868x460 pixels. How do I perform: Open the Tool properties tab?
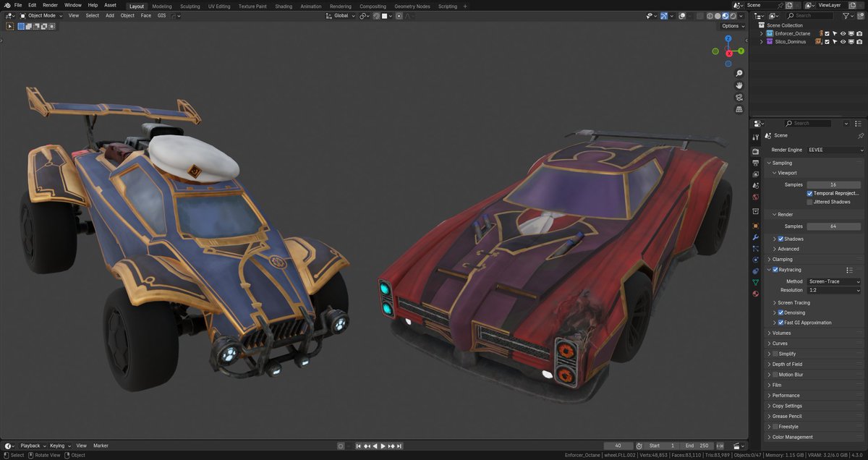tap(756, 137)
